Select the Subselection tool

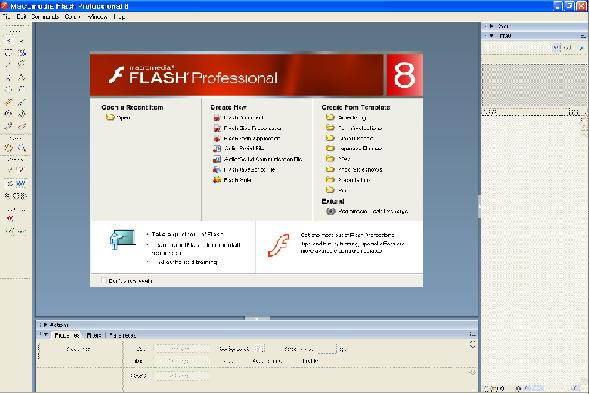point(21,41)
